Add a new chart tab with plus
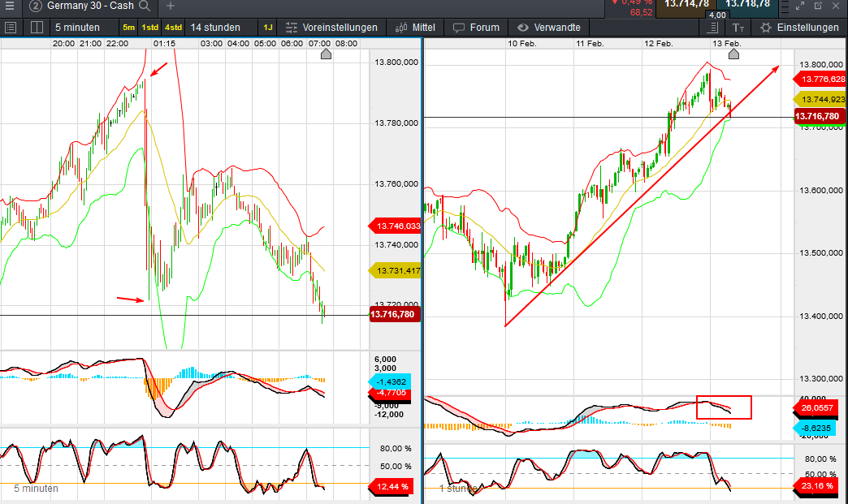The width and height of the screenshot is (848, 504). point(171,6)
